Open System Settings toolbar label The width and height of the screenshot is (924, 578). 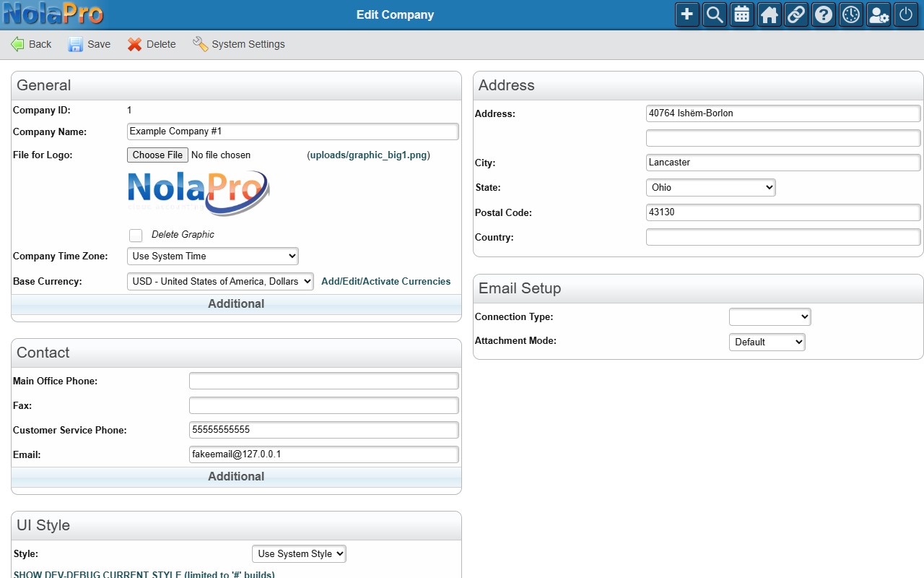tap(248, 44)
